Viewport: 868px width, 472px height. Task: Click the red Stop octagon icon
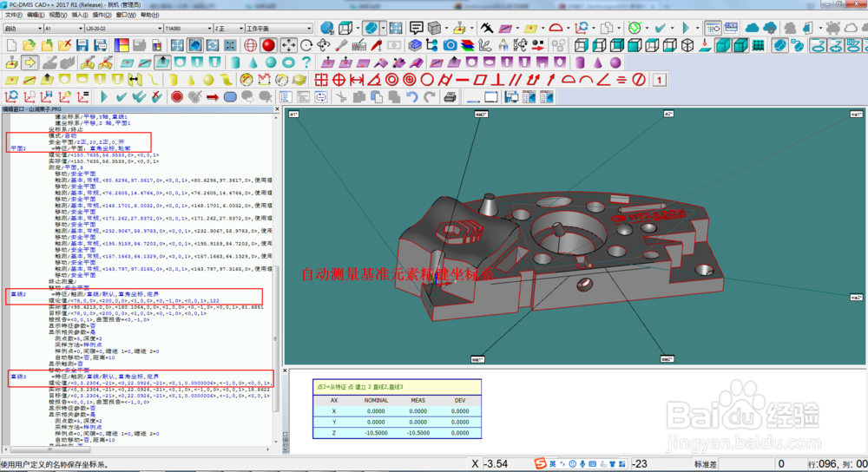click(176, 97)
